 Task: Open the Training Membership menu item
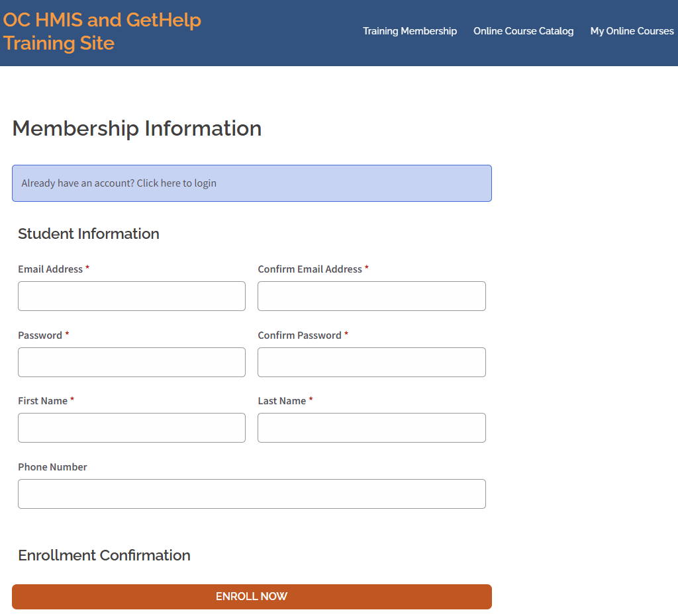[x=410, y=31]
